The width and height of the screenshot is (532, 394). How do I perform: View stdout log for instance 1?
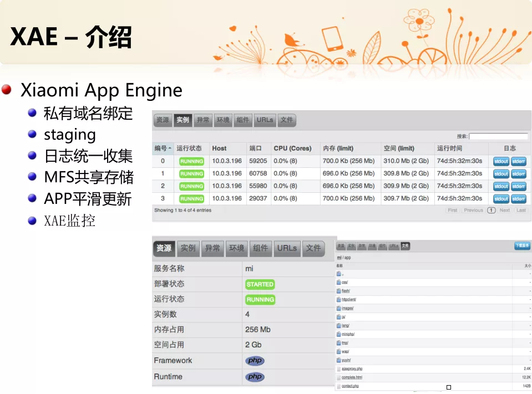[501, 174]
